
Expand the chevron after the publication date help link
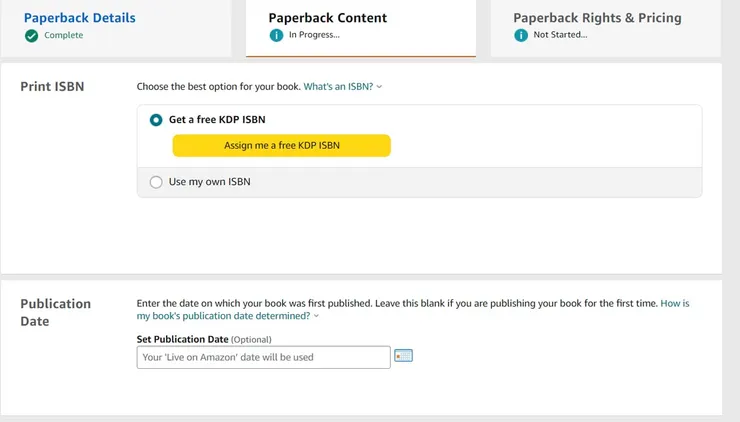pos(317,316)
